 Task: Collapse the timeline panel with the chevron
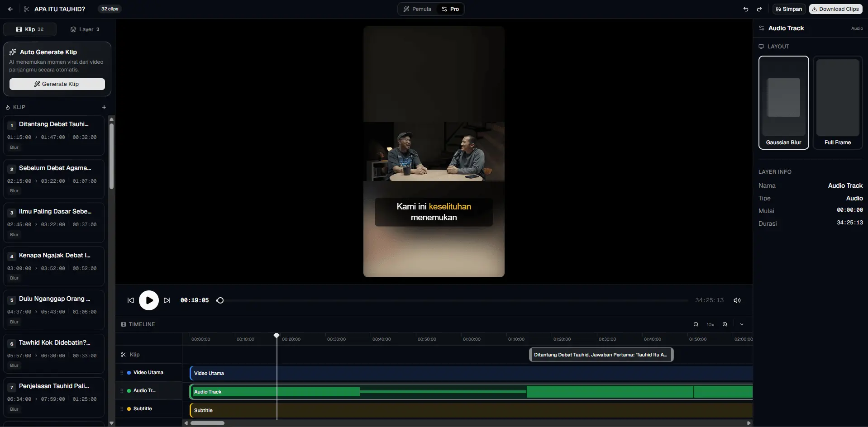(x=742, y=324)
